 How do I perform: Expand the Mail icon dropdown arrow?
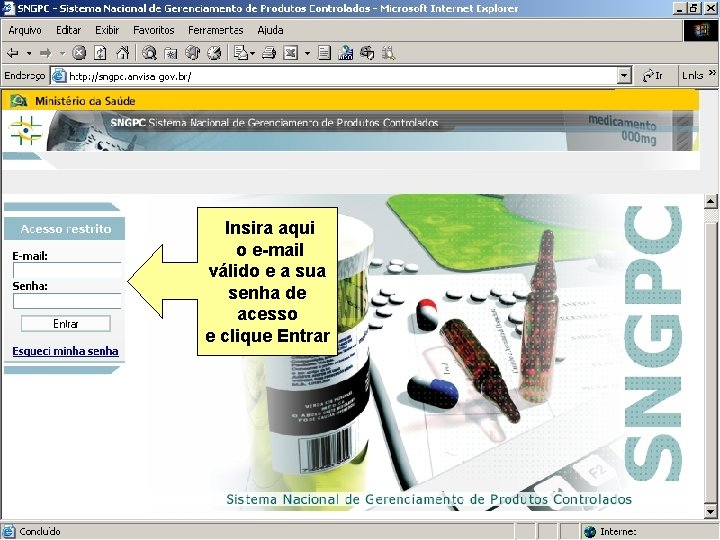point(253,54)
